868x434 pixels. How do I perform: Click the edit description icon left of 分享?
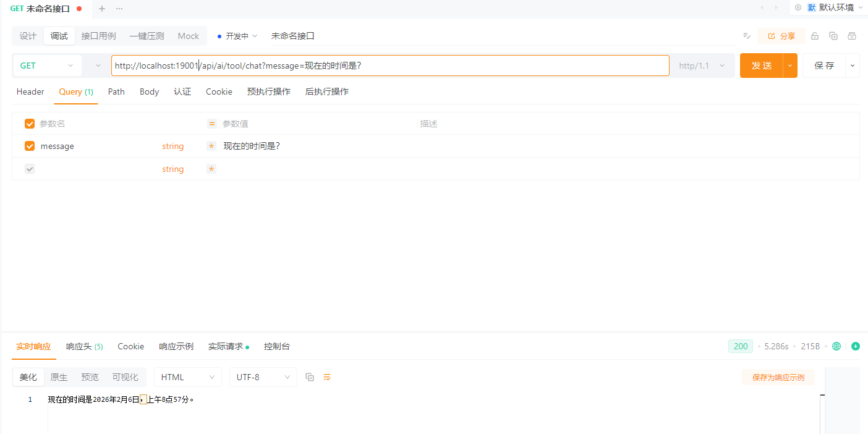point(747,36)
